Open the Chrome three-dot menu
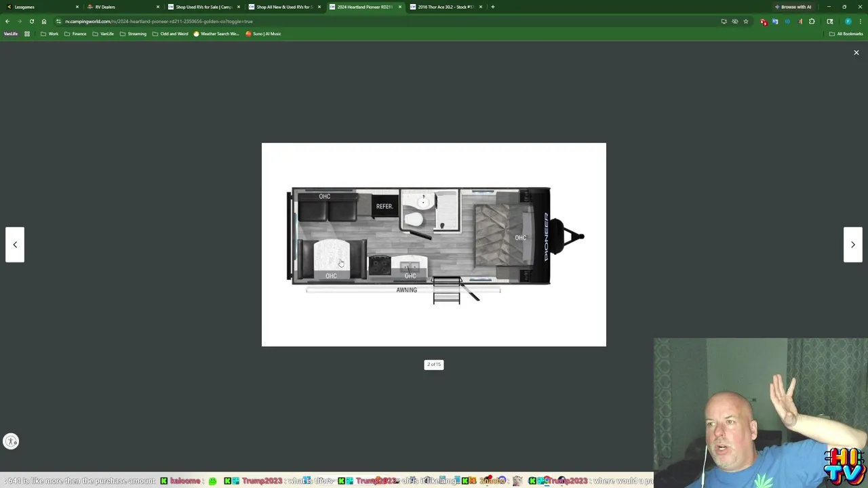This screenshot has width=868, height=488. pos(860,21)
